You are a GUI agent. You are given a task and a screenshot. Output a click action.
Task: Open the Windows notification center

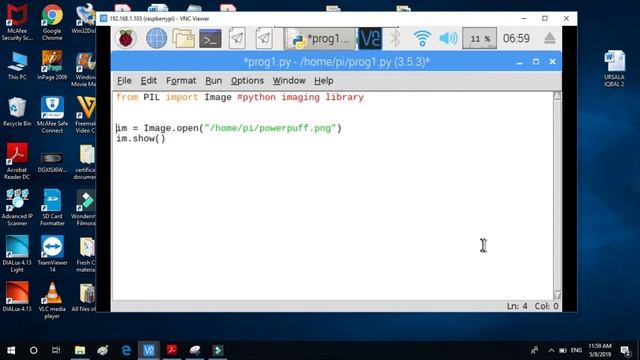[x=625, y=350]
